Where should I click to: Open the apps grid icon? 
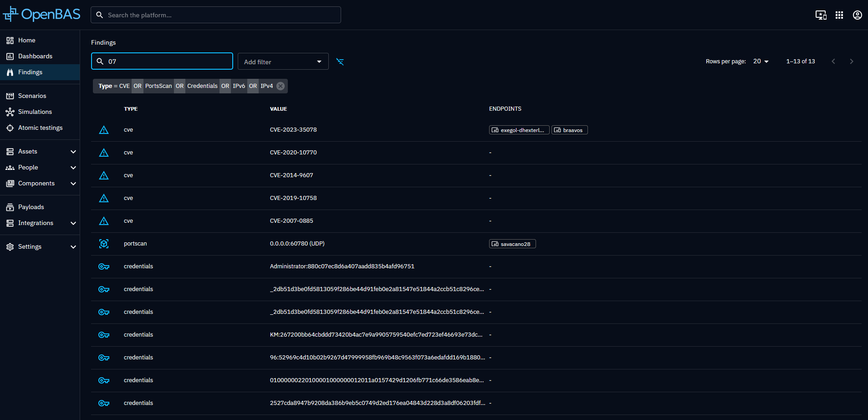[839, 15]
